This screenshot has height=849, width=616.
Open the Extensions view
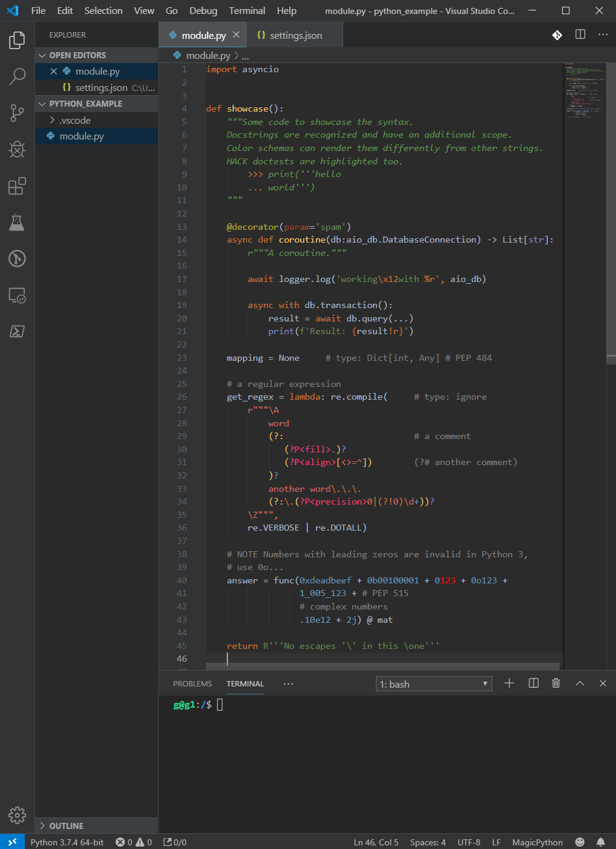point(17,186)
